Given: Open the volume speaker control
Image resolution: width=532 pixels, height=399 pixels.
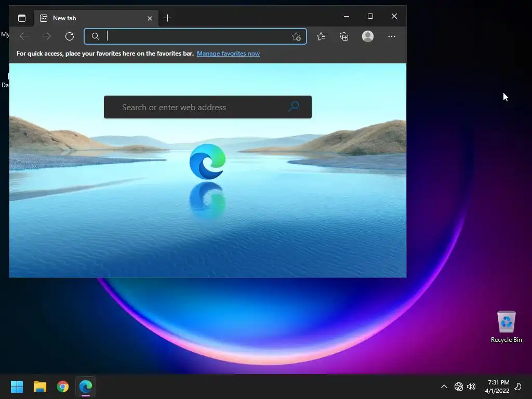Looking at the screenshot, I should pos(471,387).
